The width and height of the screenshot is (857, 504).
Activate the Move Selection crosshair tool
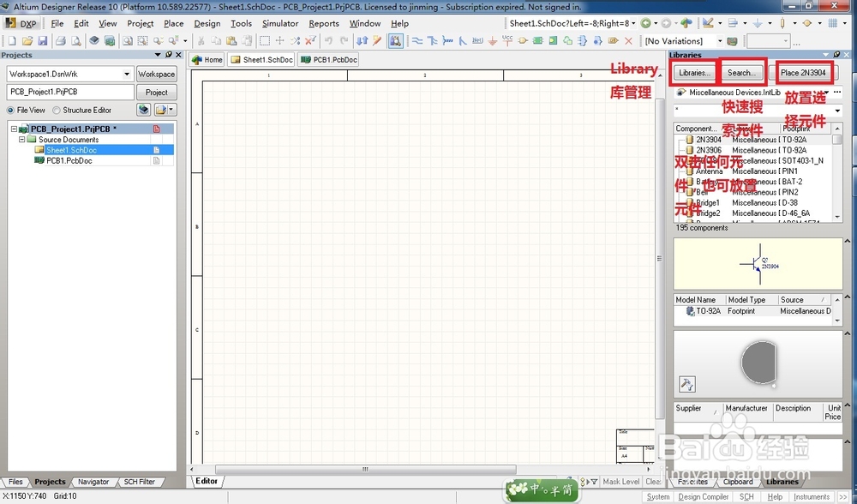[280, 41]
